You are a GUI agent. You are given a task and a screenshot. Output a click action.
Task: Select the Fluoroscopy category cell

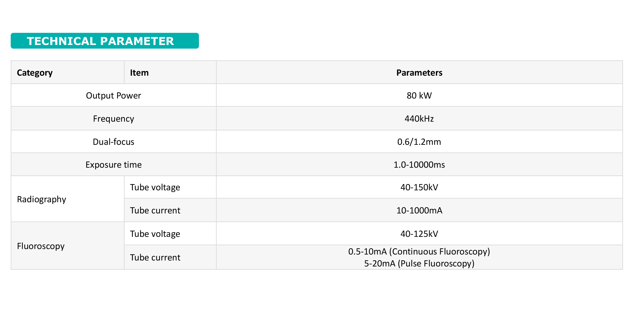pyautogui.click(x=68, y=246)
